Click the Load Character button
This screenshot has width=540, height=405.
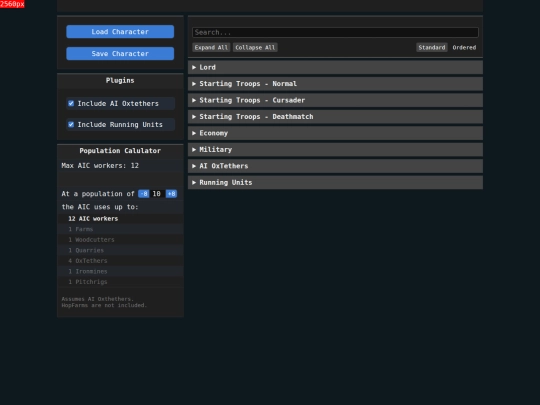coord(120,32)
